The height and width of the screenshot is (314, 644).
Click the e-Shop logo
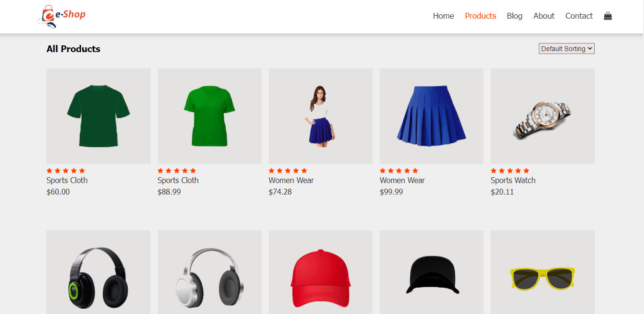[62, 16]
